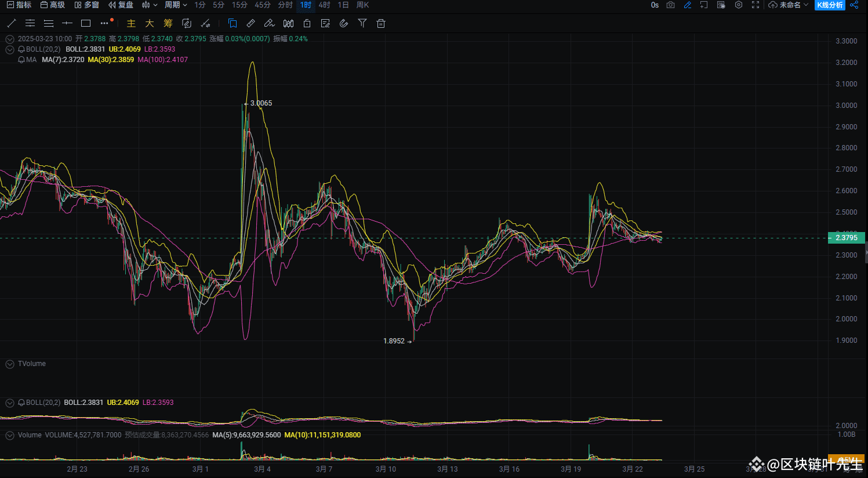Click the filter funnel icon
868x478 pixels.
(362, 23)
